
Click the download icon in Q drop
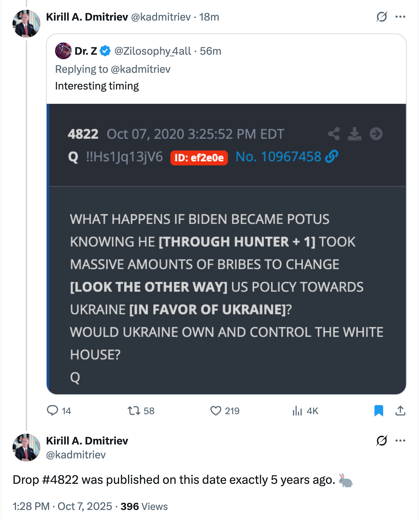click(355, 134)
